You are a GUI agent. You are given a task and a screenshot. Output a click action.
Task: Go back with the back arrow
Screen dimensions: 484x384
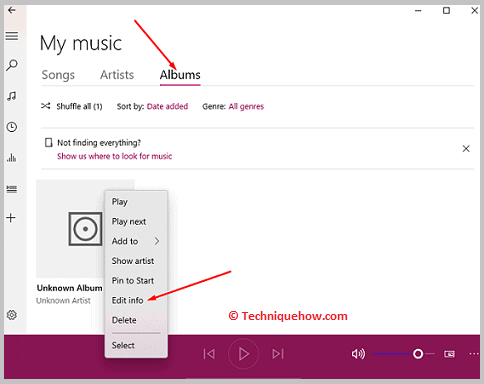12,10
